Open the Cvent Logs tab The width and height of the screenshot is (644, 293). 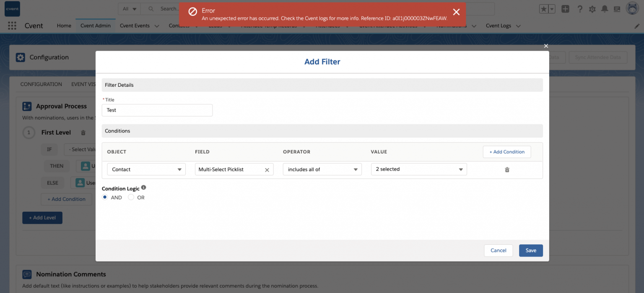pos(498,26)
